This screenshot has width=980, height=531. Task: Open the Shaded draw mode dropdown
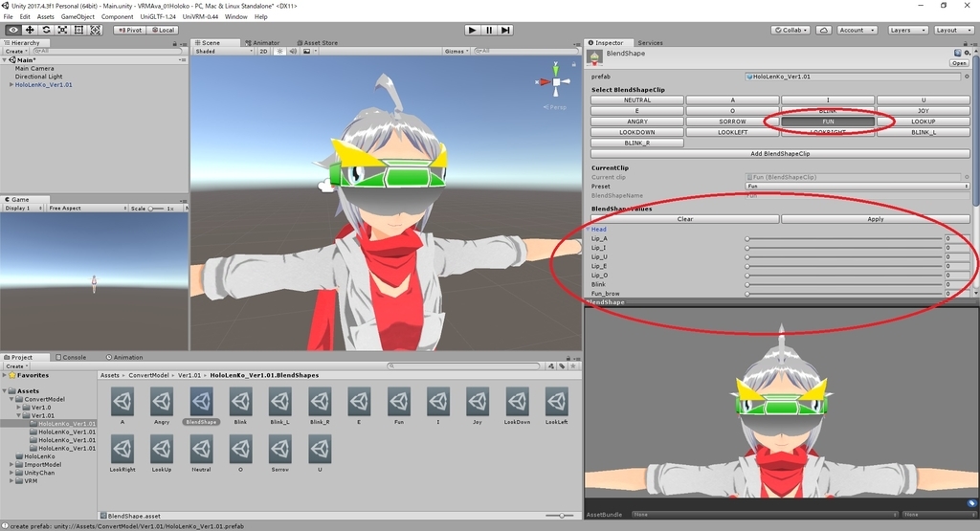(x=223, y=52)
